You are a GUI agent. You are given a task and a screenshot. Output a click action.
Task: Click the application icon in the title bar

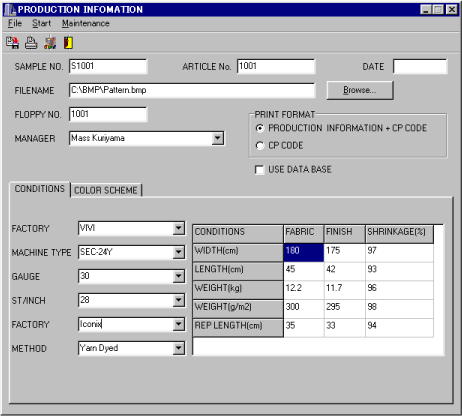point(10,10)
